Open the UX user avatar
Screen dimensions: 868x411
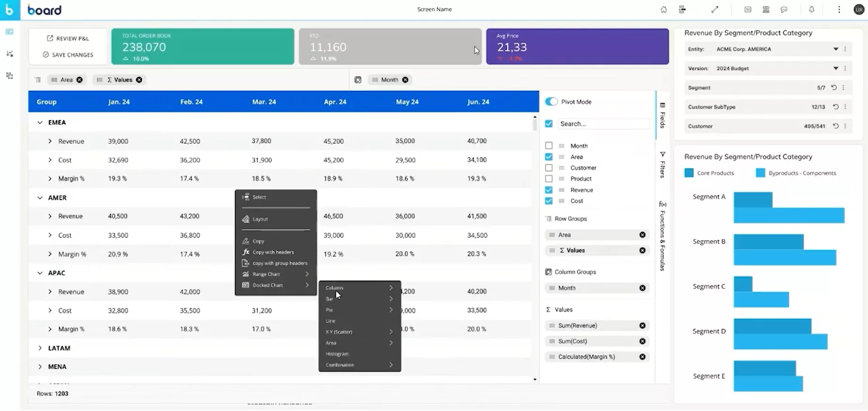point(859,9)
